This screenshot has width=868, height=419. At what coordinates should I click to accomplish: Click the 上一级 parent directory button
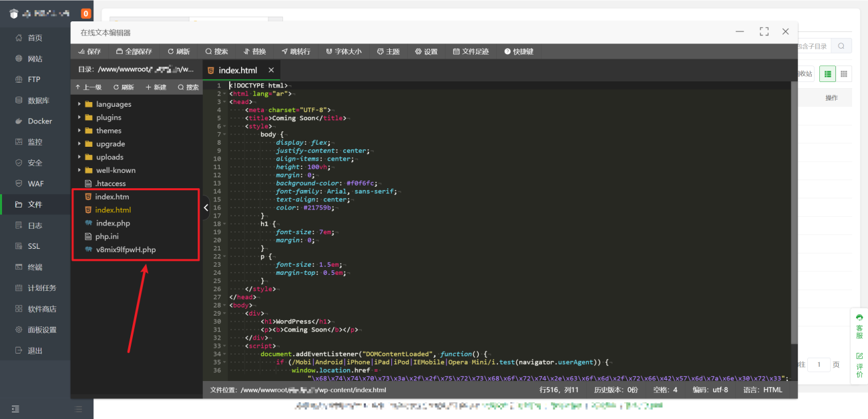click(x=88, y=87)
